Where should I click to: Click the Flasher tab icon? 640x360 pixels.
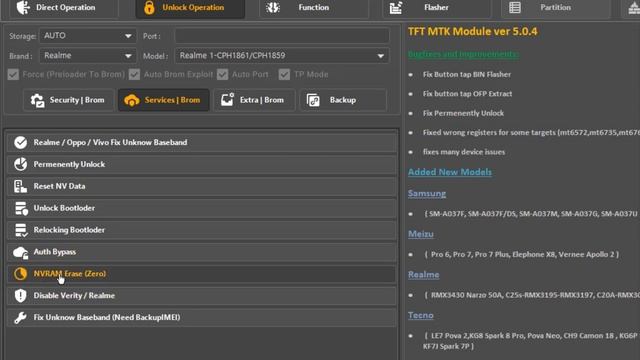pyautogui.click(x=396, y=7)
